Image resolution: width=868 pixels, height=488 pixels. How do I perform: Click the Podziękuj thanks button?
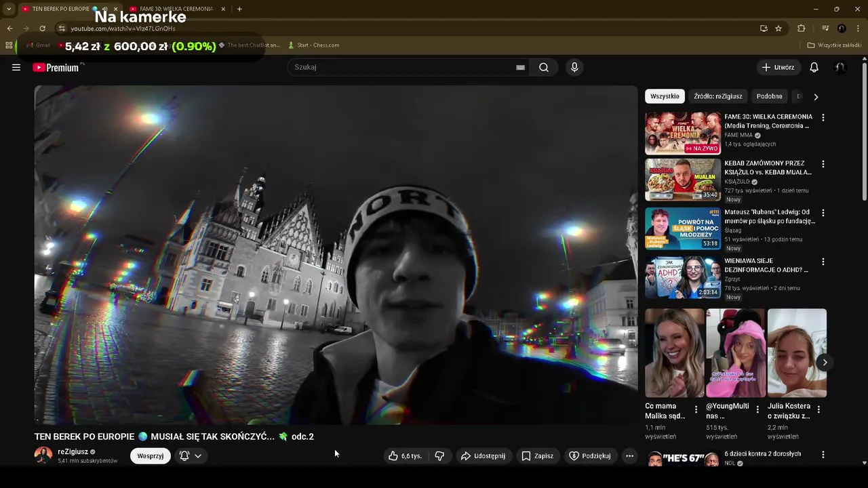coord(590,456)
